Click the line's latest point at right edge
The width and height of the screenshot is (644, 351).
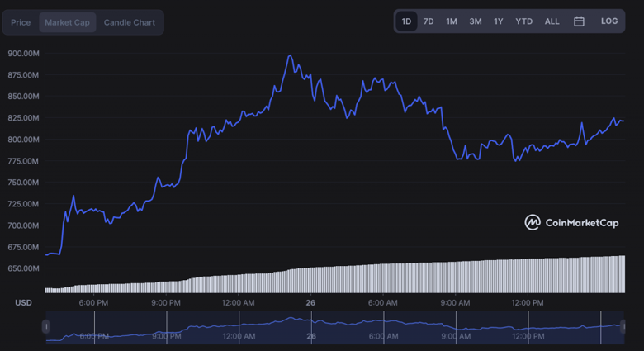(x=622, y=121)
